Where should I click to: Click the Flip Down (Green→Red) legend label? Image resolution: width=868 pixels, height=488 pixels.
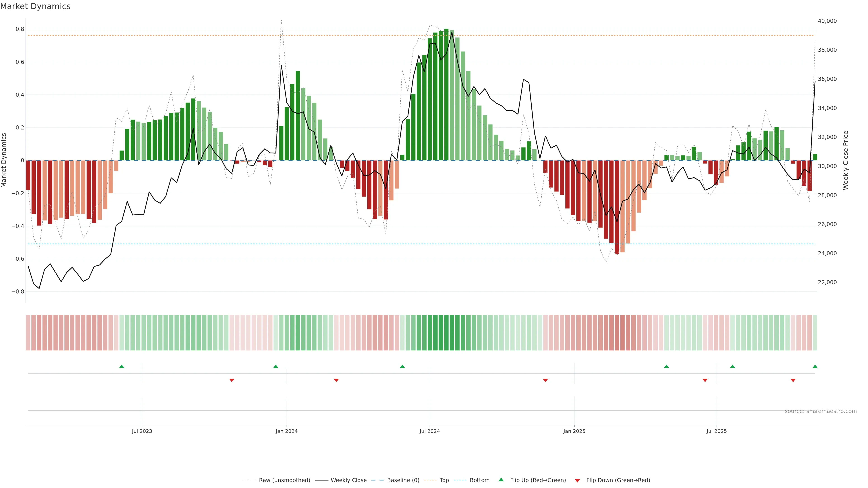pyautogui.click(x=618, y=480)
